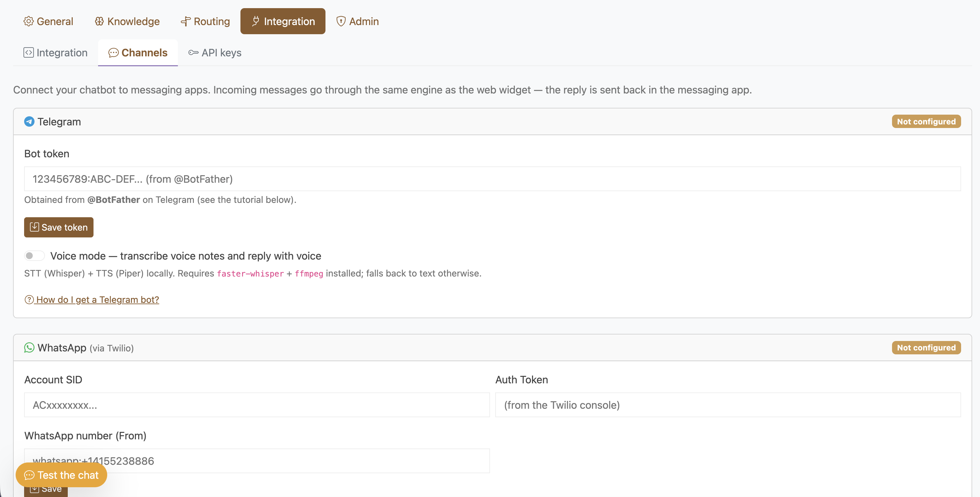Open the Knowledge tab
This screenshot has width=980, height=497.
click(x=127, y=21)
